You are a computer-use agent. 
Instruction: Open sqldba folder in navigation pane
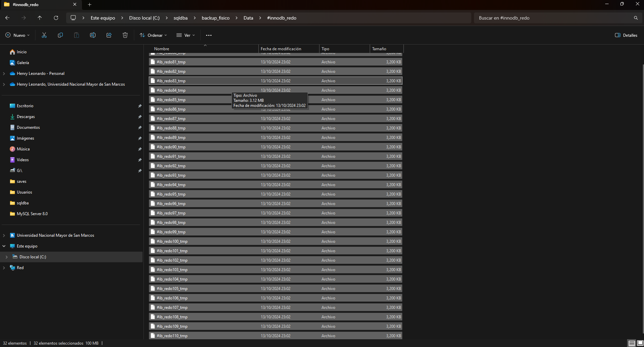click(x=19, y=203)
